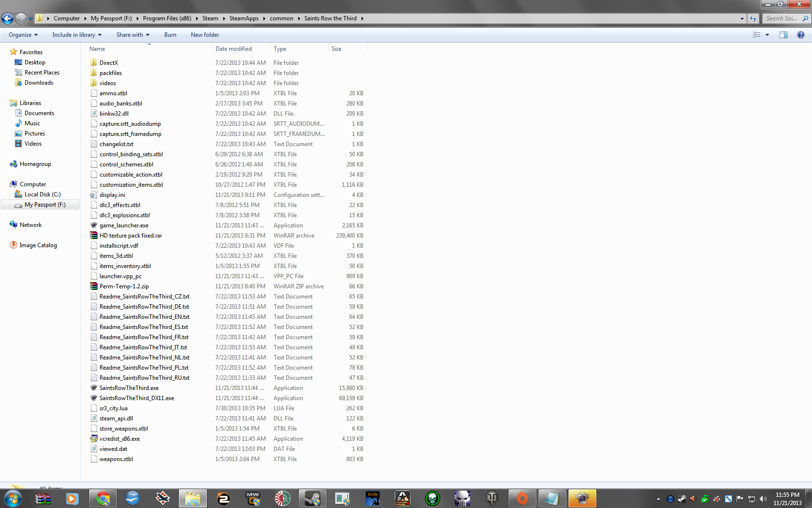Select the vcredist_x86.exe installer icon

94,438
